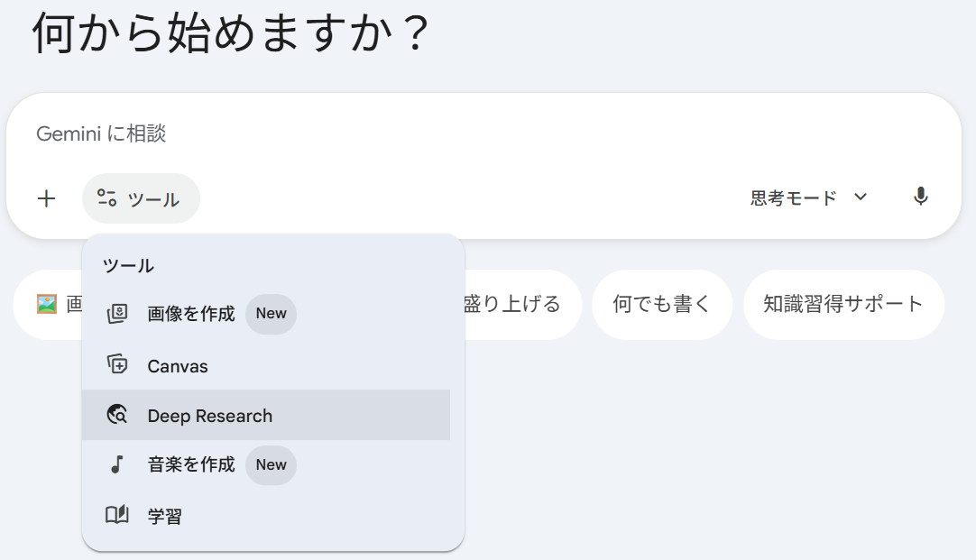Click the microphone icon for voice input
Screen dimensions: 976x560
921,197
